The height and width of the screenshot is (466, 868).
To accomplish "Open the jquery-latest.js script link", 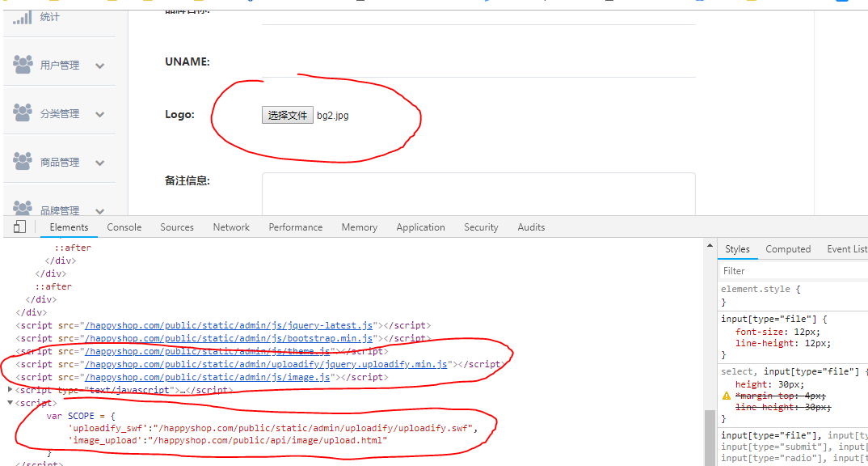I will [229, 325].
